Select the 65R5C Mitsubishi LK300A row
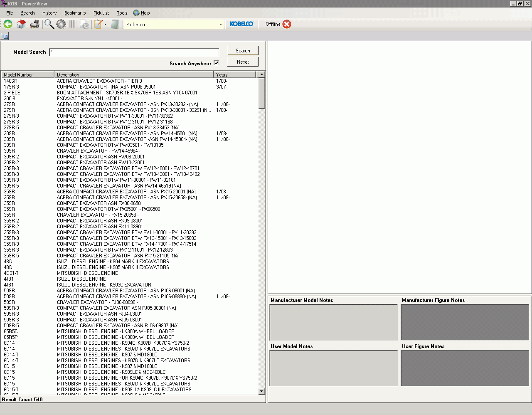This screenshot has width=532, height=415. click(130, 331)
